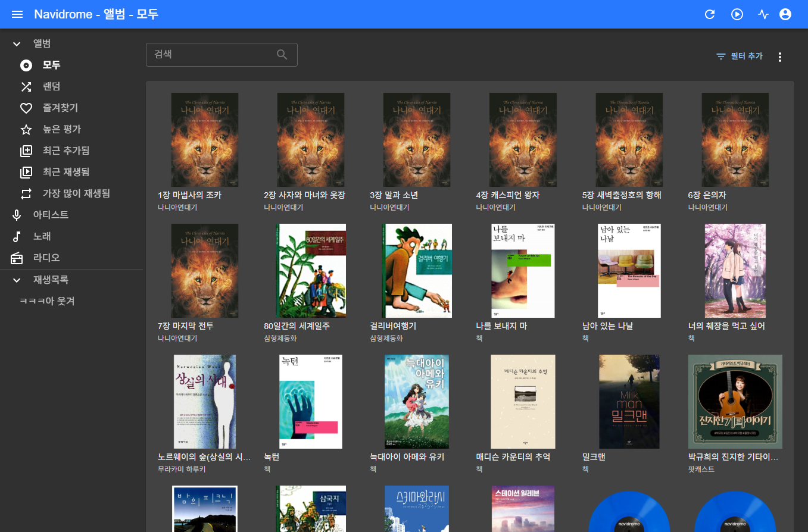The height and width of the screenshot is (532, 808).
Task: Click the 즐겨찾기 heart icon
Action: (x=26, y=108)
